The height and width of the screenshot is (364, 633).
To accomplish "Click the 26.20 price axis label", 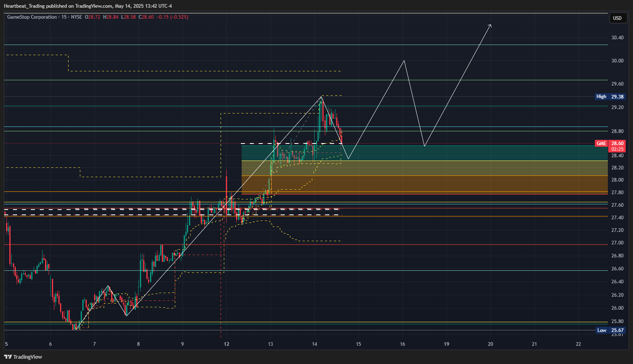I will point(617,295).
